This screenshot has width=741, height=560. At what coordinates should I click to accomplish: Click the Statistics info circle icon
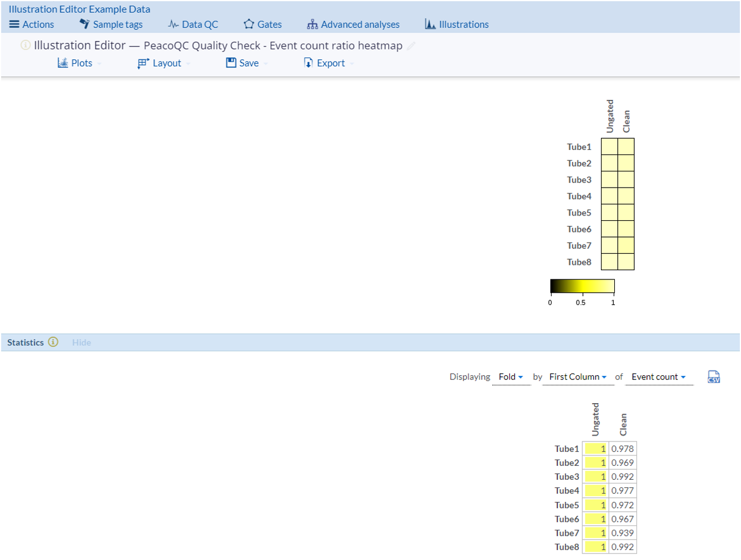53,342
